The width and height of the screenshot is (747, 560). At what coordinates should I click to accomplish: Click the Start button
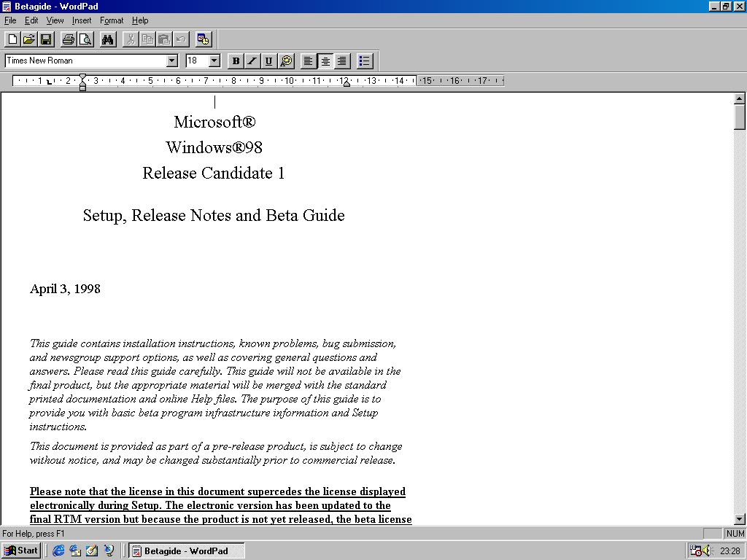coord(21,551)
